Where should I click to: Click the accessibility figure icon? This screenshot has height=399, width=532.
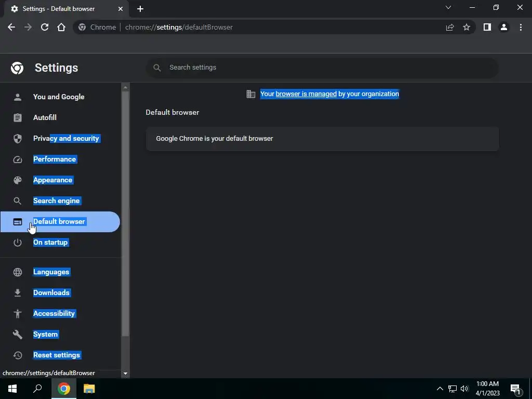coord(18,313)
